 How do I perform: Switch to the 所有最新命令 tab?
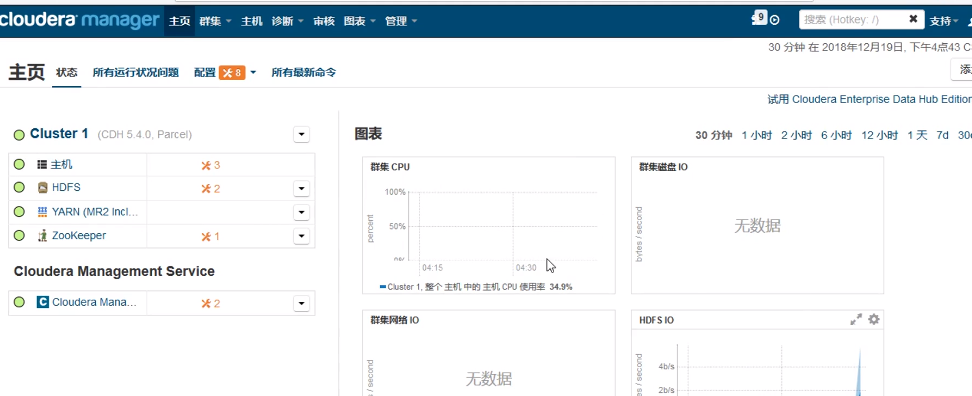304,73
